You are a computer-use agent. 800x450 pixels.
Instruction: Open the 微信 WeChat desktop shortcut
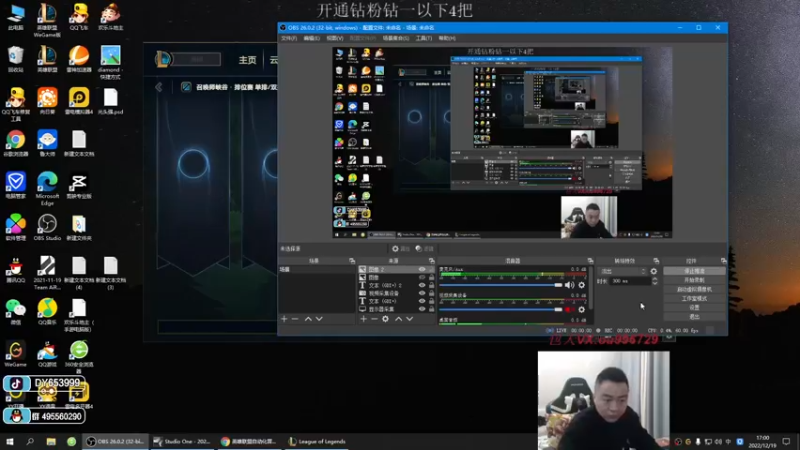pos(15,312)
